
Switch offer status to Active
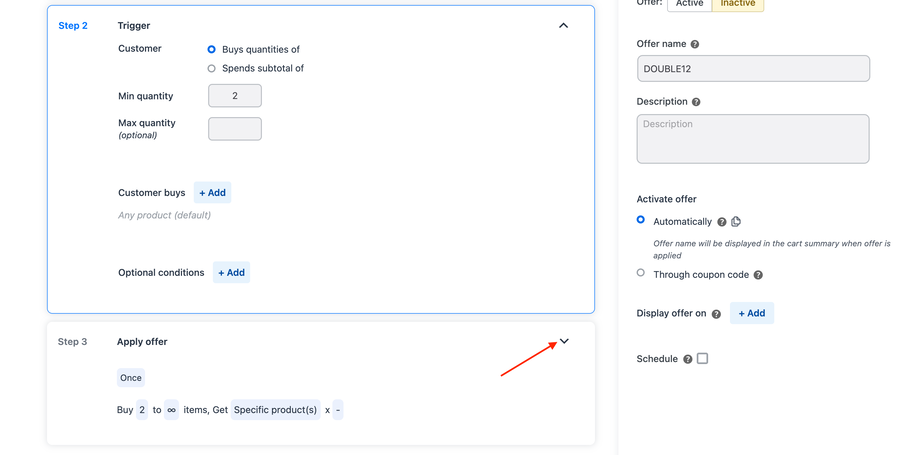[x=689, y=5]
